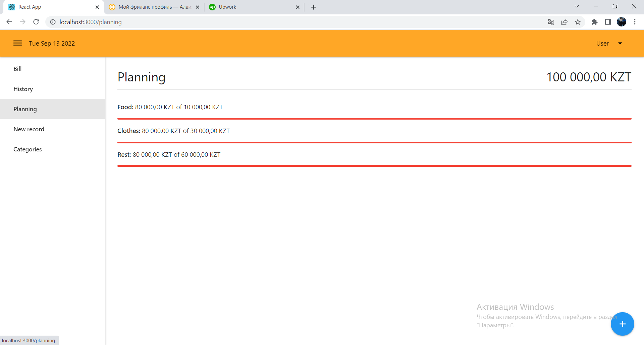Toggle the hamburger sidebar menu
Screen dimensions: 644x345
pos(17,43)
